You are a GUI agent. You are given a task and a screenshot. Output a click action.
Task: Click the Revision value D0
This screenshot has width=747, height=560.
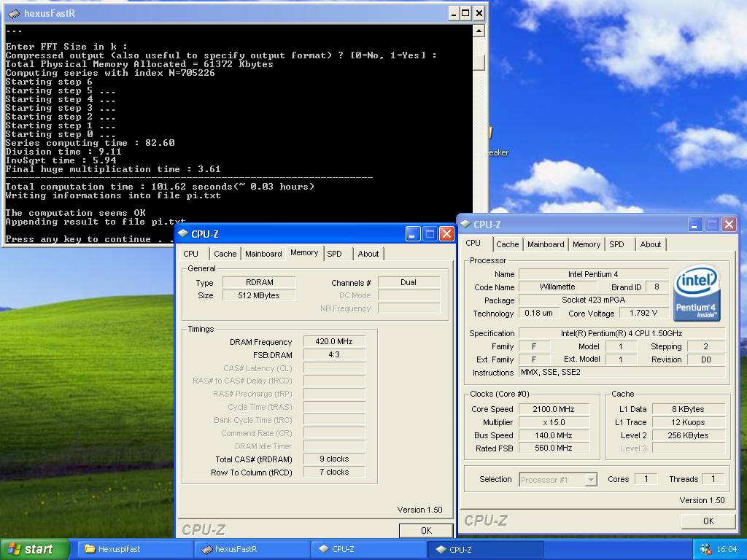pos(705,359)
